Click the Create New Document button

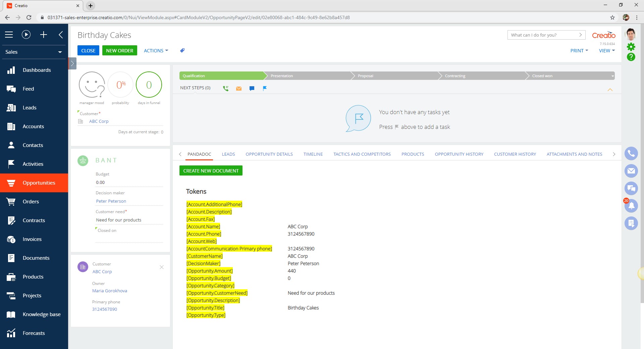point(211,171)
